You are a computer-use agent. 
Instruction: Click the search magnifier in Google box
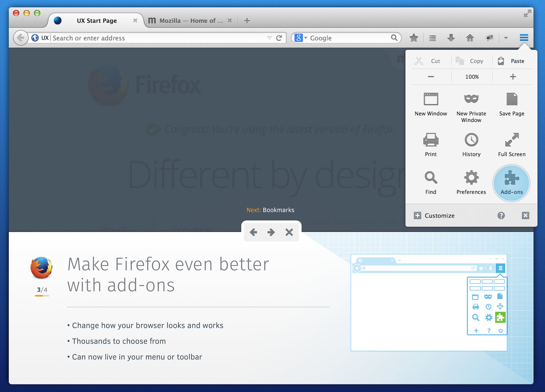pos(394,38)
